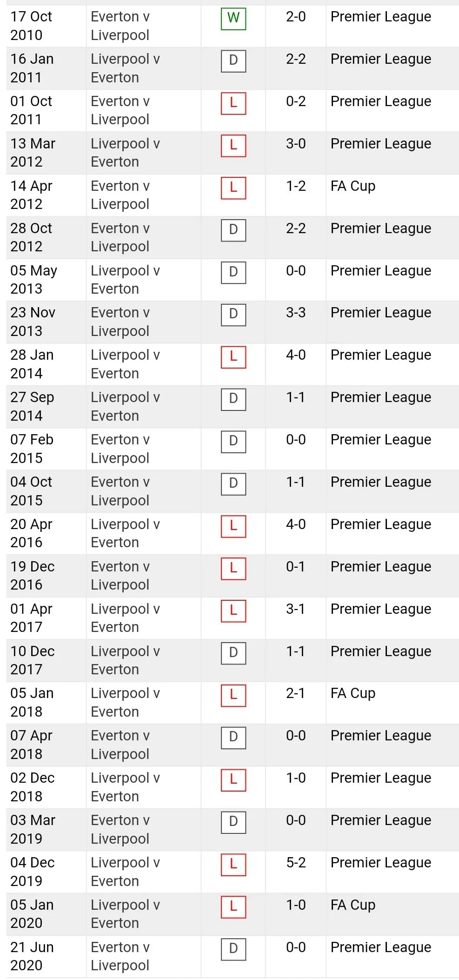Image resolution: width=459 pixels, height=980 pixels.
Task: Click the 1-1 score for 10 Dec 2017
Action: click(x=295, y=651)
